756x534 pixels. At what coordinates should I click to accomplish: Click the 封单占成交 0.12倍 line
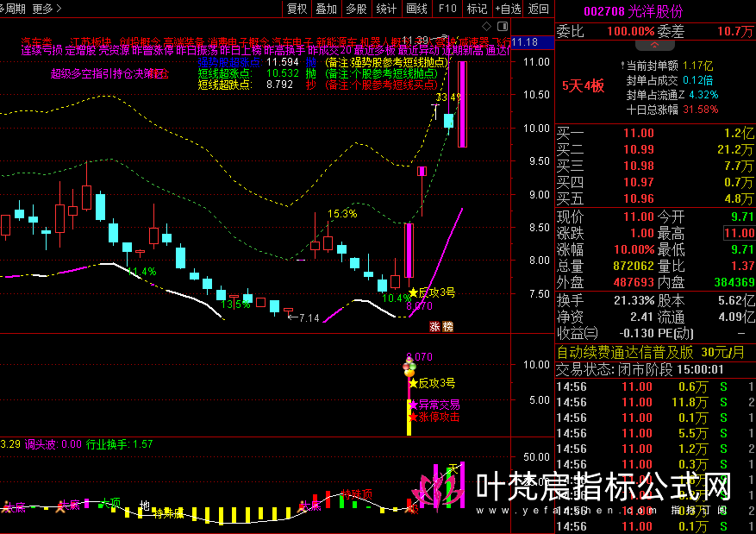pyautogui.click(x=669, y=80)
